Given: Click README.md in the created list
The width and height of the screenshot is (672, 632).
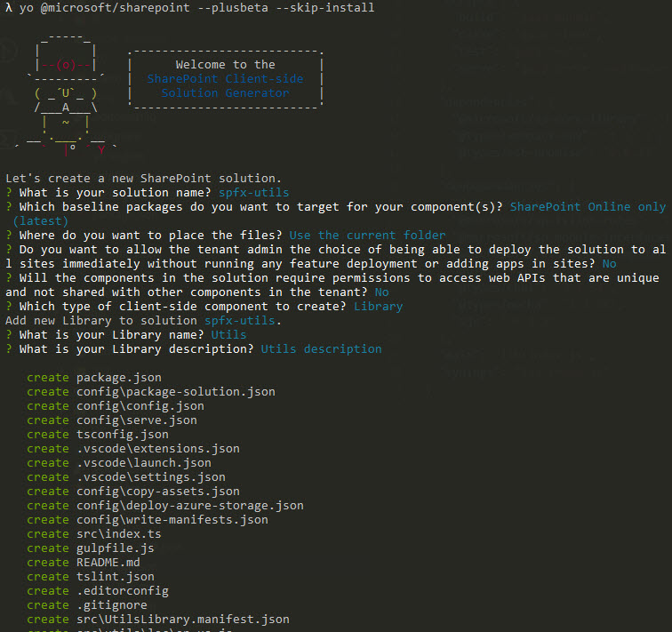Looking at the screenshot, I should coord(108,562).
